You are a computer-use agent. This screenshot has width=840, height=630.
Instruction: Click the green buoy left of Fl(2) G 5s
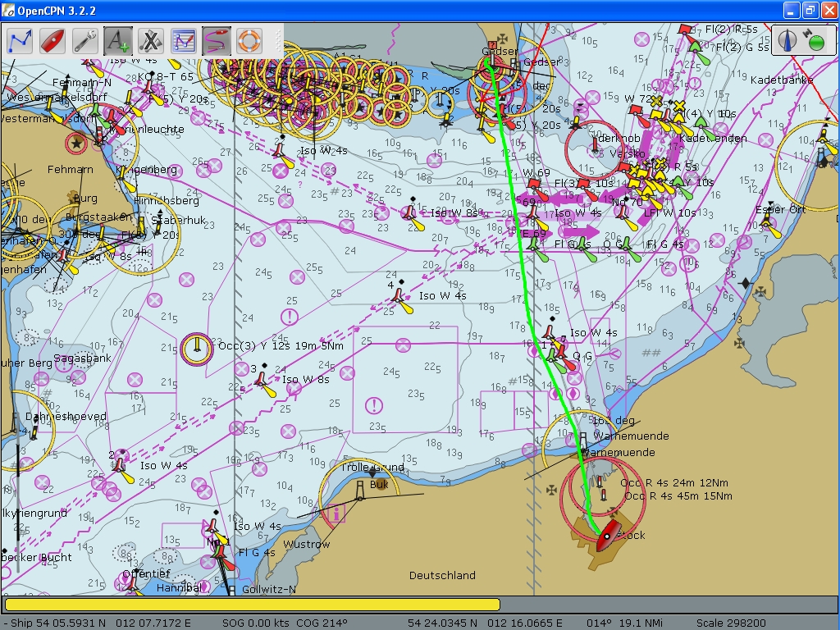[695, 47]
